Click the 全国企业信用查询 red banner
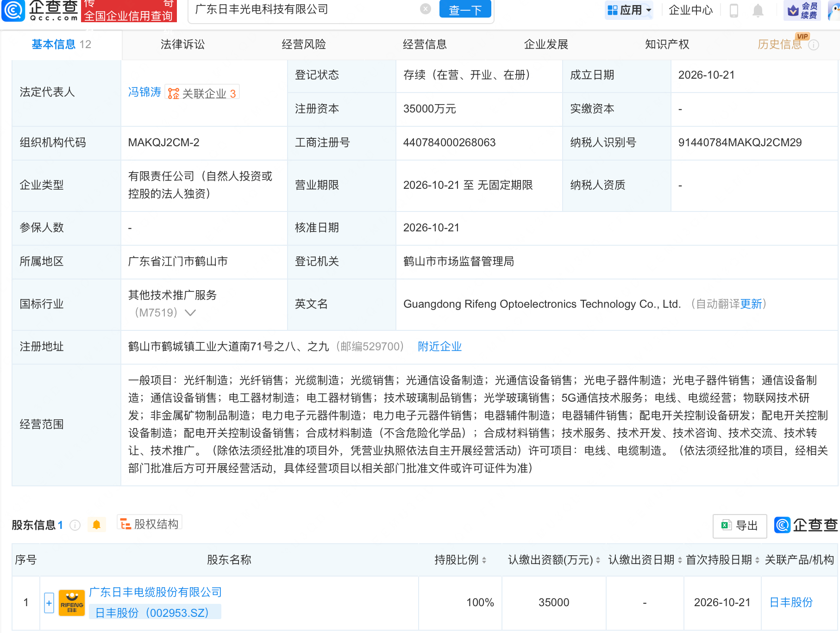 click(129, 11)
